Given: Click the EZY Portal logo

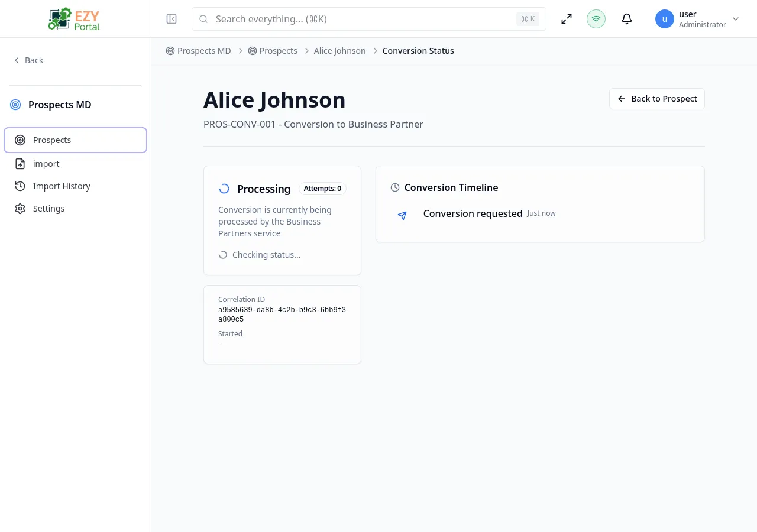Looking at the screenshot, I should pyautogui.click(x=73, y=18).
